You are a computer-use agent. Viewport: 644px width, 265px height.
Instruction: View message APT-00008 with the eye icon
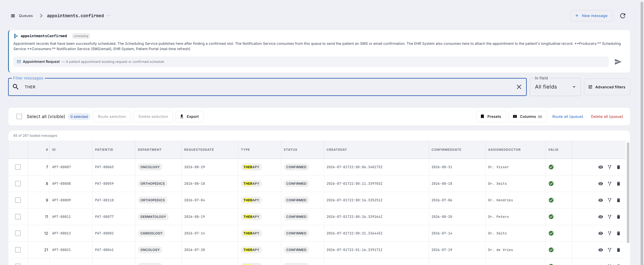pos(600,184)
